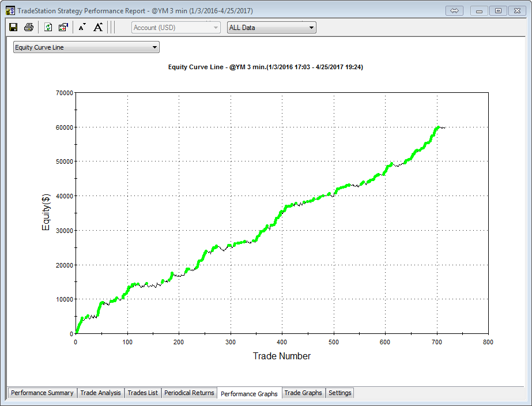Click the 300 trade number axis tick

tap(231, 342)
